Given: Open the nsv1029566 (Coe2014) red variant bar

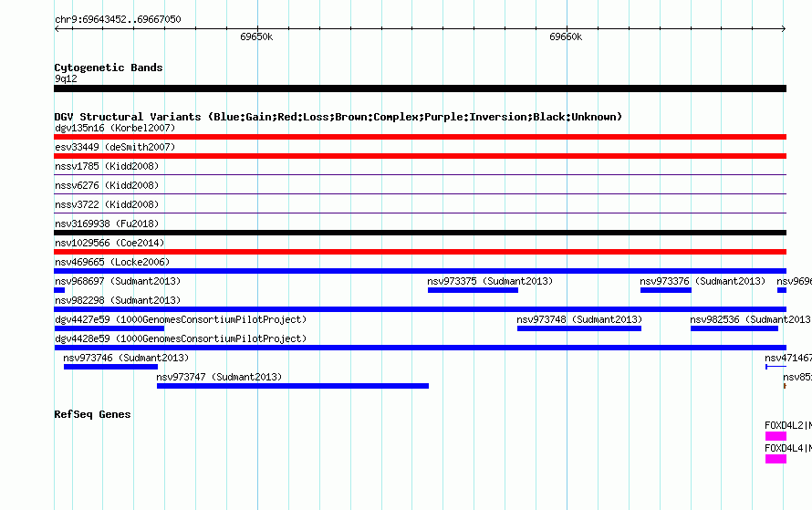Looking at the screenshot, I should [x=420, y=252].
